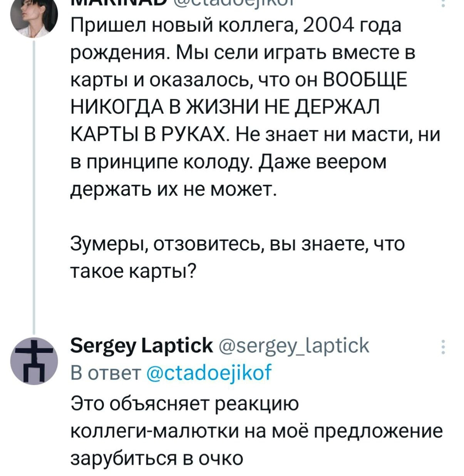
Task: Click the line "держать их не может."
Action: pos(174,189)
